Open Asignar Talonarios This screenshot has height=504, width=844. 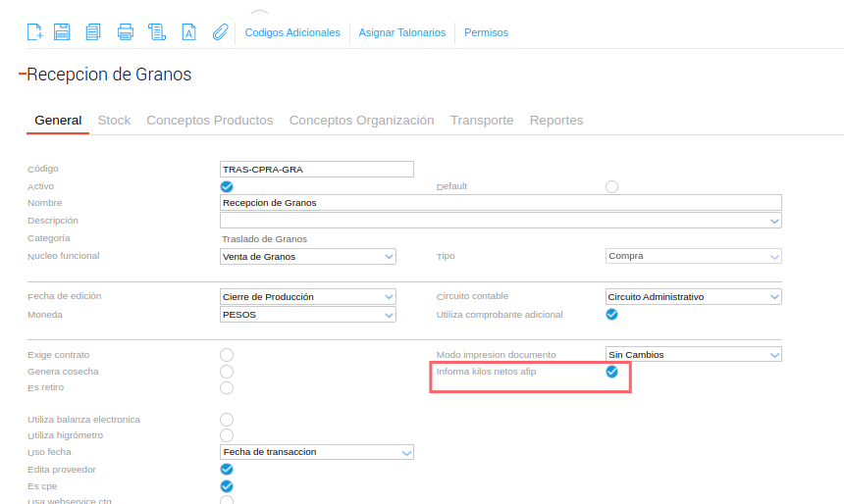[x=402, y=32]
